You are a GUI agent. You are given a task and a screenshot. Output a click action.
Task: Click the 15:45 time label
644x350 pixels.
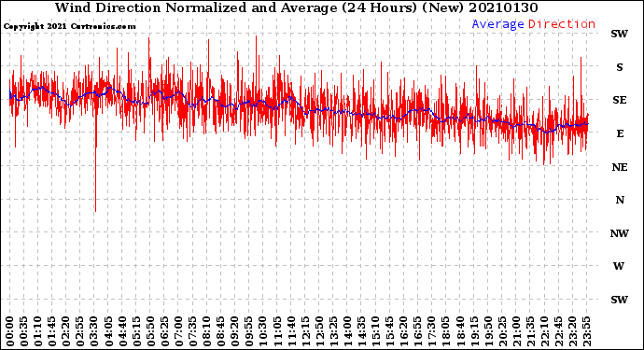[389, 331]
